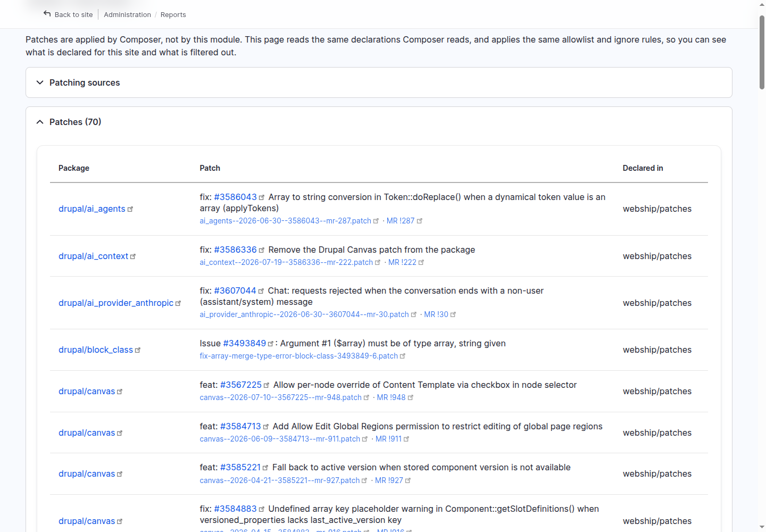Viewport: 766px width, 532px height.
Task: Open the canvas mr-911 patch file link
Action: pyautogui.click(x=280, y=439)
